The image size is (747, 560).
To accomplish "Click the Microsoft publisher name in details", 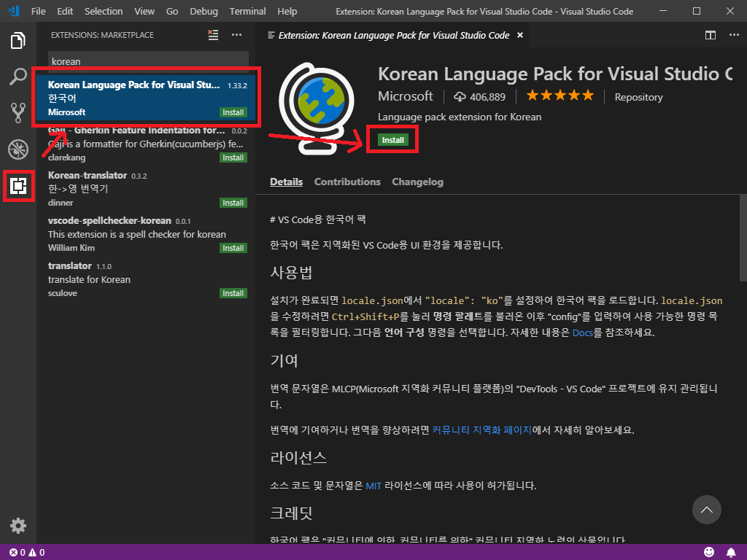I will point(405,96).
